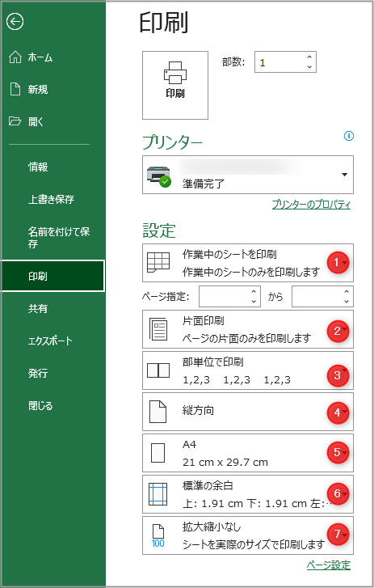Open the 部単位で印刷 collation dropdown

point(248,370)
